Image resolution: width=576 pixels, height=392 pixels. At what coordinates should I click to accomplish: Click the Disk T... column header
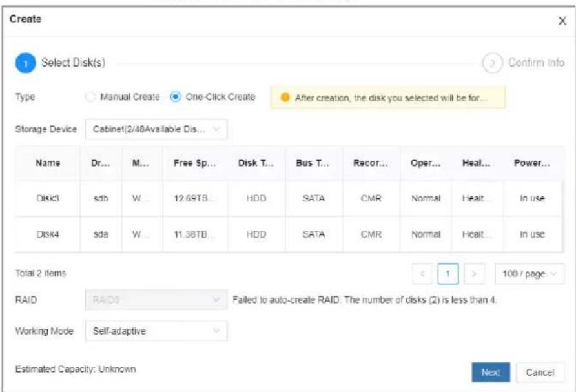256,163
